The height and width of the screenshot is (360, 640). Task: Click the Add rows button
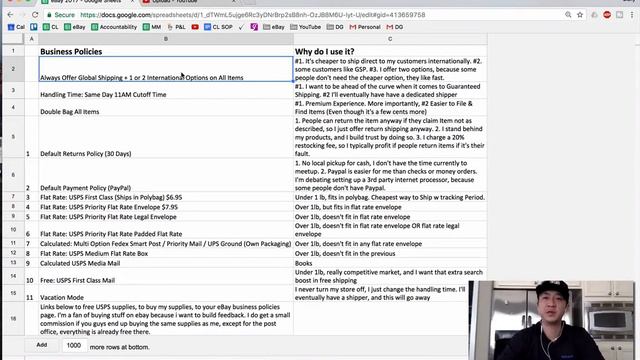point(42,345)
